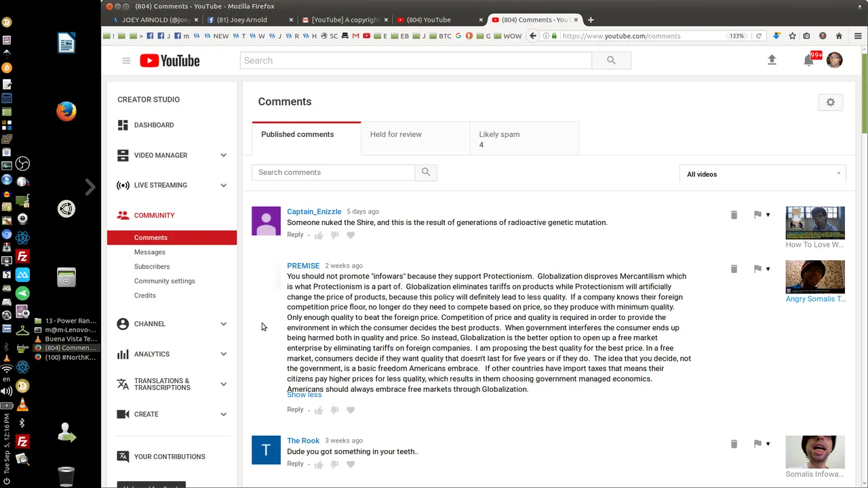The width and height of the screenshot is (868, 488).
Task: Open flag dropdown arrow on Captain_Enizzle's comment
Action: [768, 215]
